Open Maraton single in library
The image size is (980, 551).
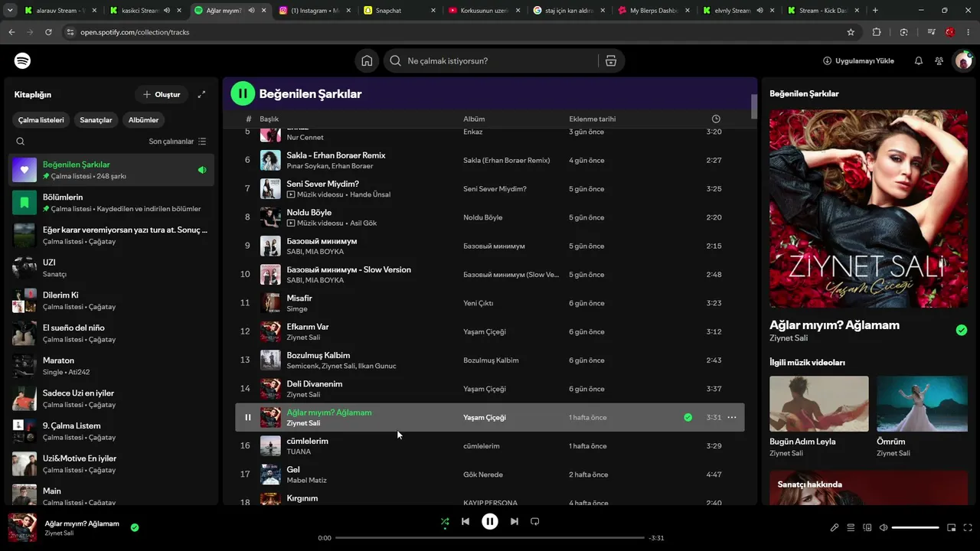[112, 366]
